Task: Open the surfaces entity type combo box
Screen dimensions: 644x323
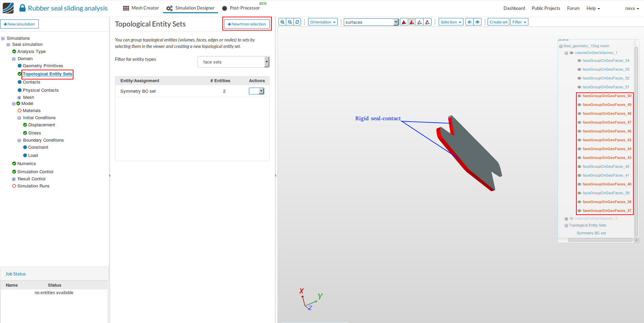Action: coord(371,22)
